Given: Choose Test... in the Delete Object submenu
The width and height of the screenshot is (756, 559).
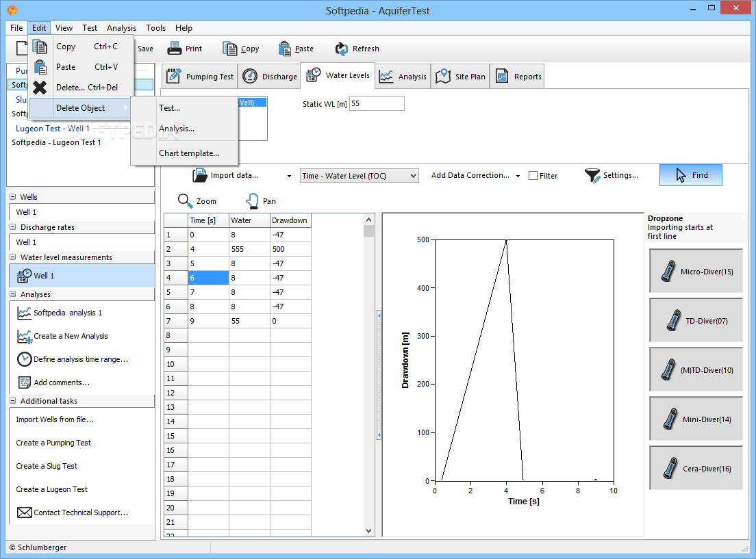Looking at the screenshot, I should tap(185, 108).
